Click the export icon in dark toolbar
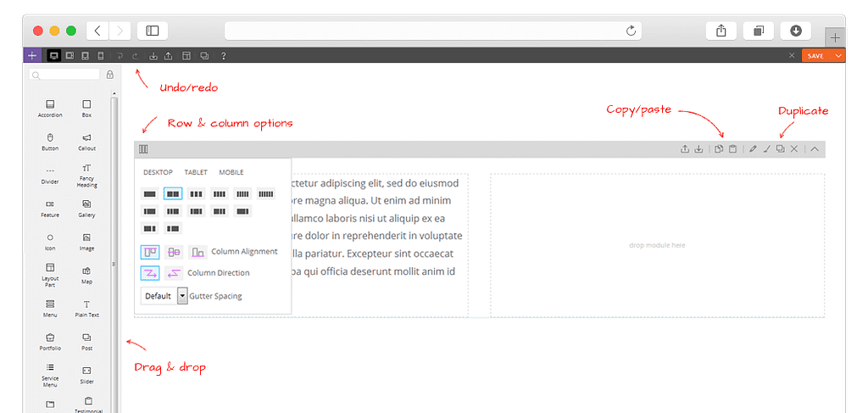868x413 pixels. pyautogui.click(x=169, y=56)
